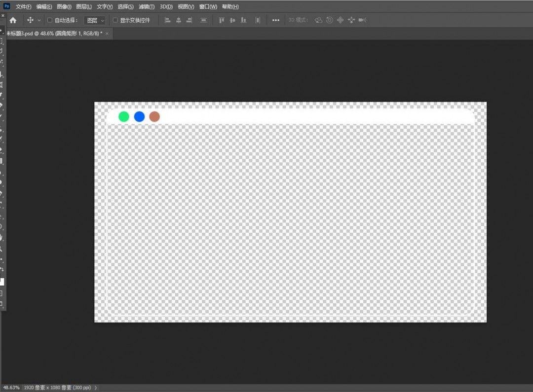
Task: Expand the Move tool preset arrow
Action: pos(39,21)
